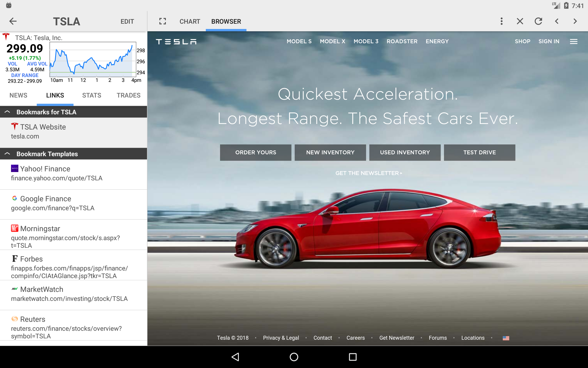Stop loading with the X icon
588x368 pixels.
tap(520, 21)
